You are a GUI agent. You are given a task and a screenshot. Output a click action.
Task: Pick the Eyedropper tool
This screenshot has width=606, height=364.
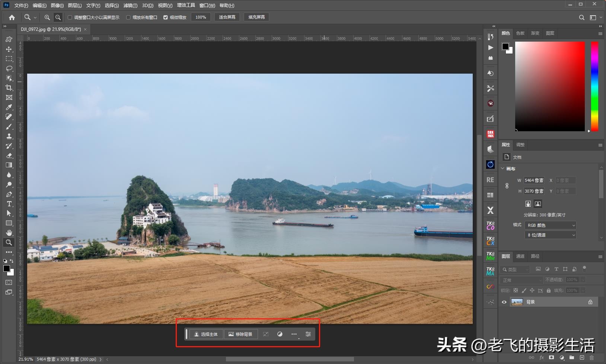click(9, 107)
